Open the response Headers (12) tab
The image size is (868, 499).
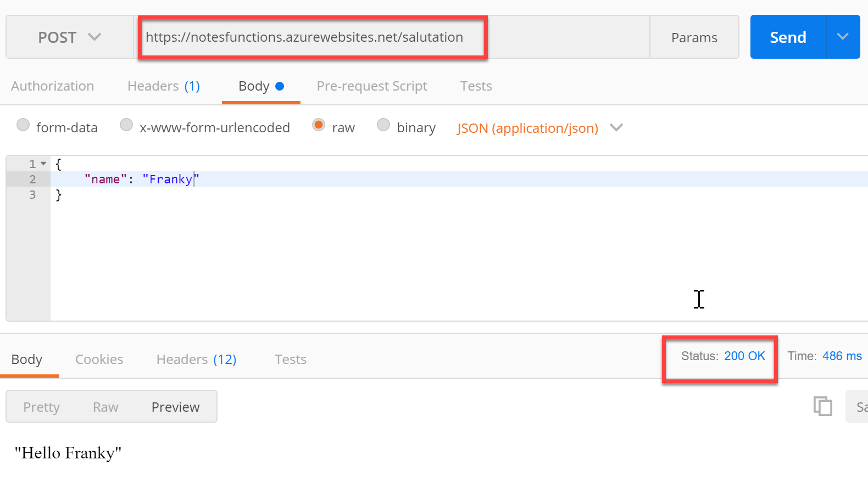197,360
